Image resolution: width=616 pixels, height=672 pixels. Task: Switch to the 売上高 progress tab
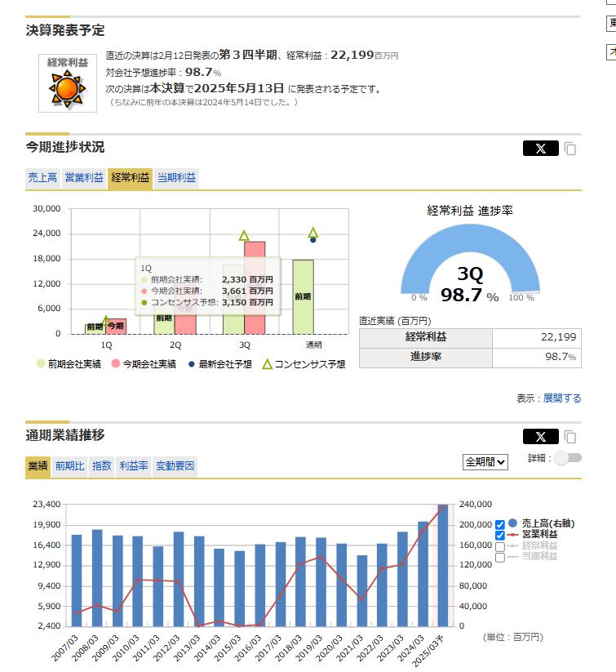point(42,178)
